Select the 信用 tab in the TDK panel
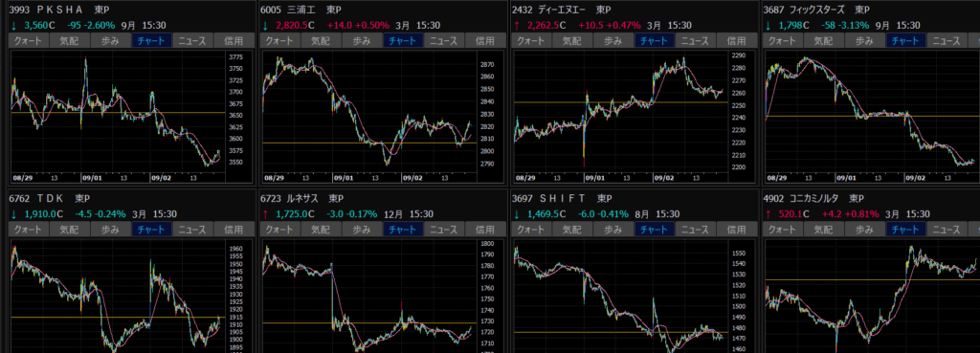980x353 pixels. pos(234,230)
